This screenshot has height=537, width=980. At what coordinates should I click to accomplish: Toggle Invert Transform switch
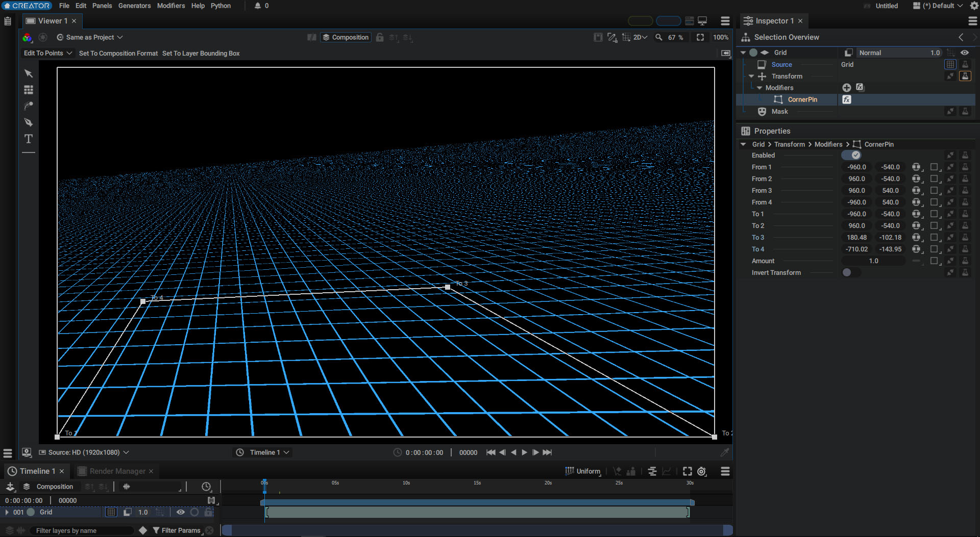pyautogui.click(x=851, y=273)
